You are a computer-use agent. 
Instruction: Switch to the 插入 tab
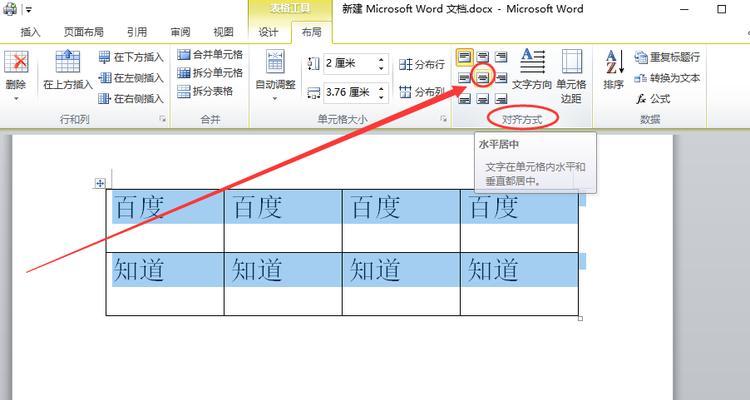(x=30, y=32)
